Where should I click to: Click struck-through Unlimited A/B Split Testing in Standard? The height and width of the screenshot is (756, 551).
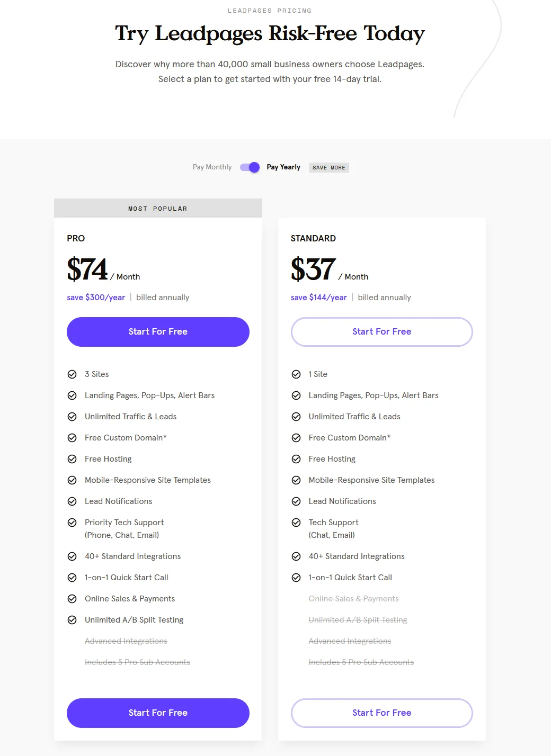358,620
